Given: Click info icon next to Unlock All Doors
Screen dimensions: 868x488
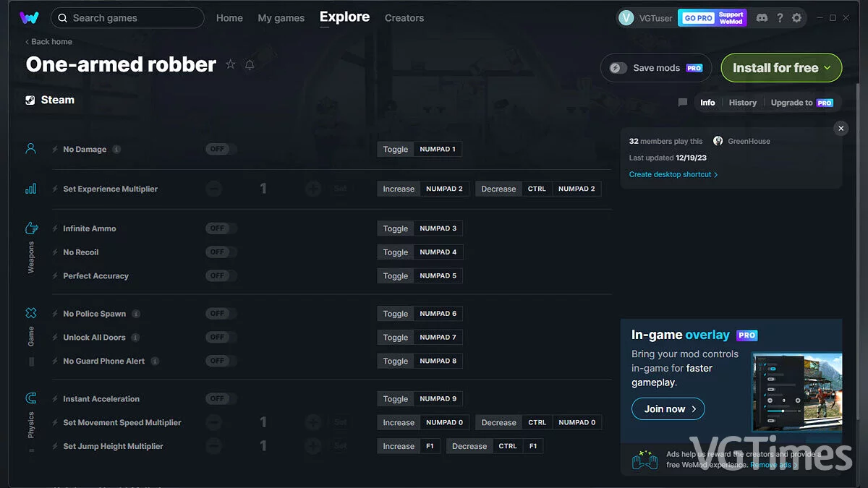Looking at the screenshot, I should (x=135, y=338).
